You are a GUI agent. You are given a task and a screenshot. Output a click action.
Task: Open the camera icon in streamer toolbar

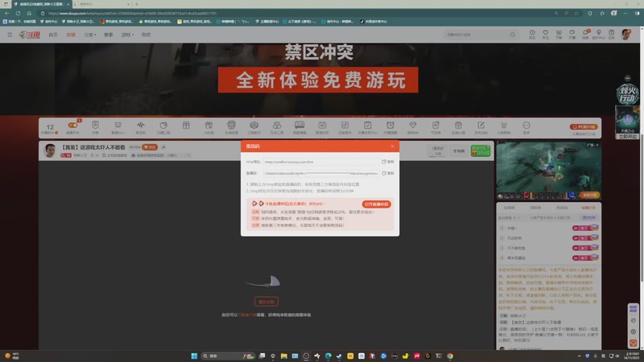254,127
